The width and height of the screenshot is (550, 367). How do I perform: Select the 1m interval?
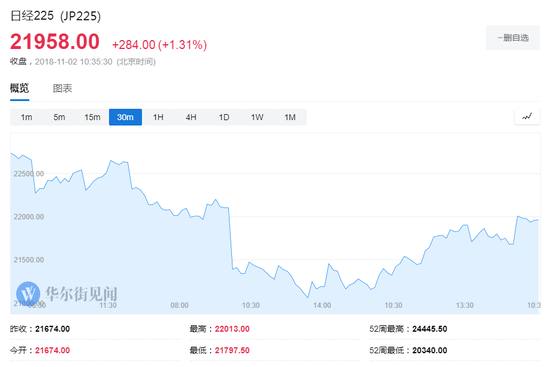26,117
